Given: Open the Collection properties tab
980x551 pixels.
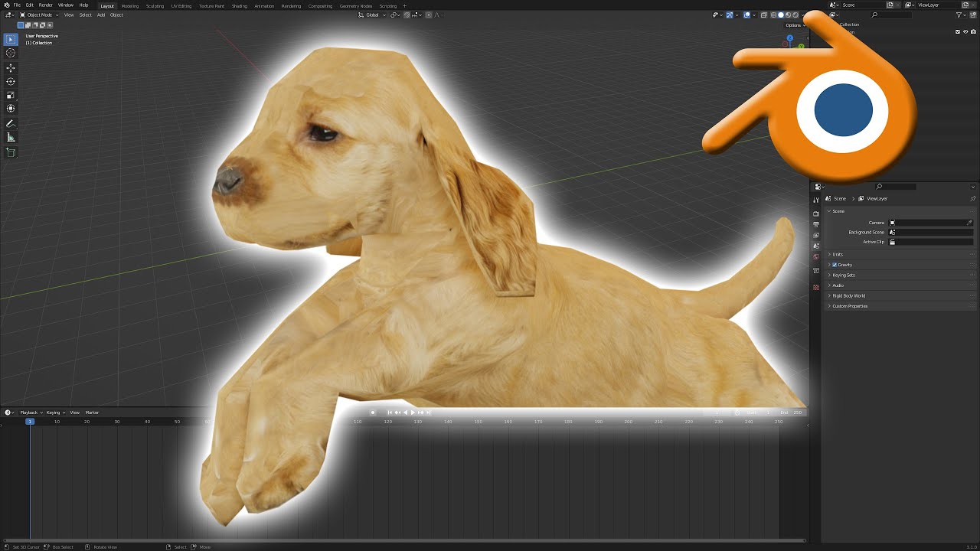Looking at the screenshot, I should [816, 271].
